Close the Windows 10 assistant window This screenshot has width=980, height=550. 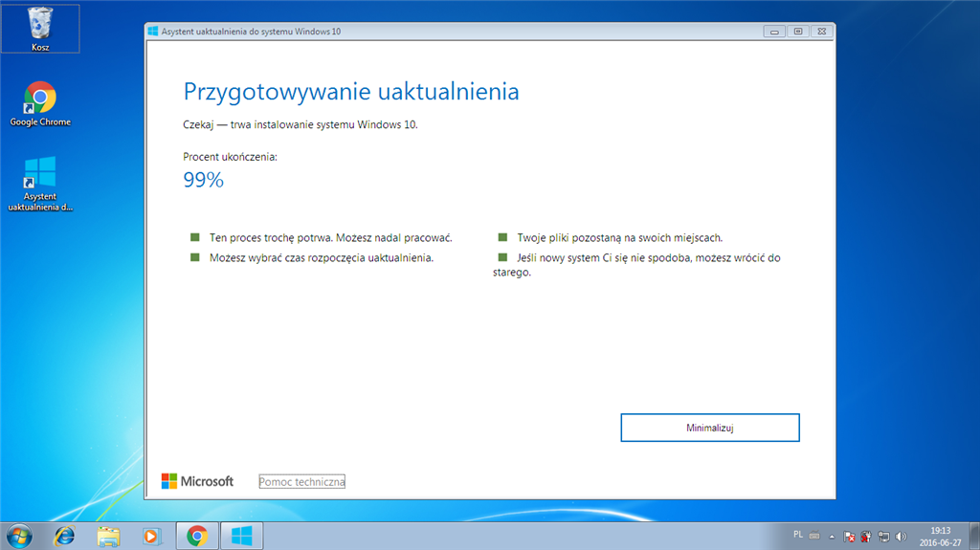[x=822, y=32]
